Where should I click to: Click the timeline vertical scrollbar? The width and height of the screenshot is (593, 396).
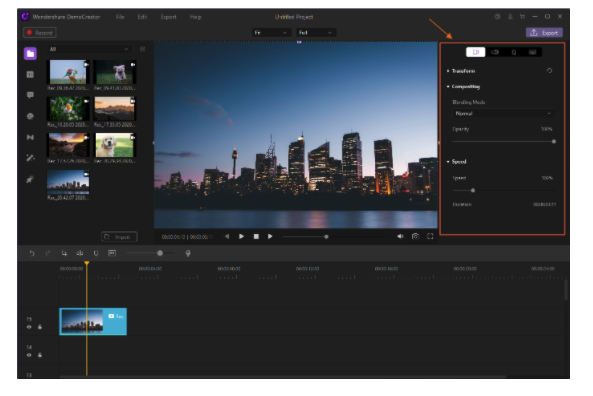click(566, 290)
